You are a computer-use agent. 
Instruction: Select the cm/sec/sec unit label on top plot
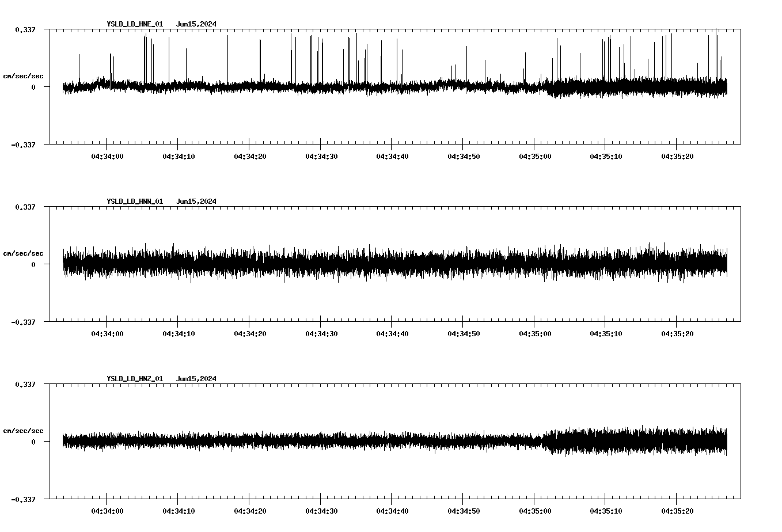(x=24, y=75)
